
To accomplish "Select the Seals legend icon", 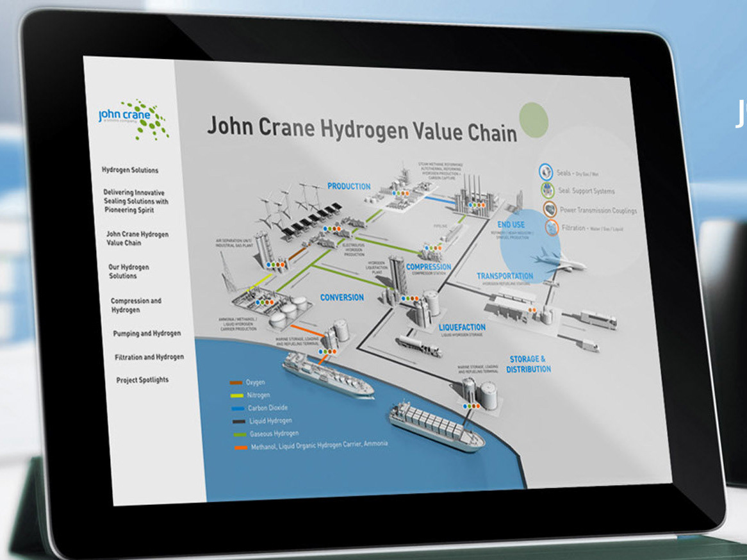I will 545,172.
